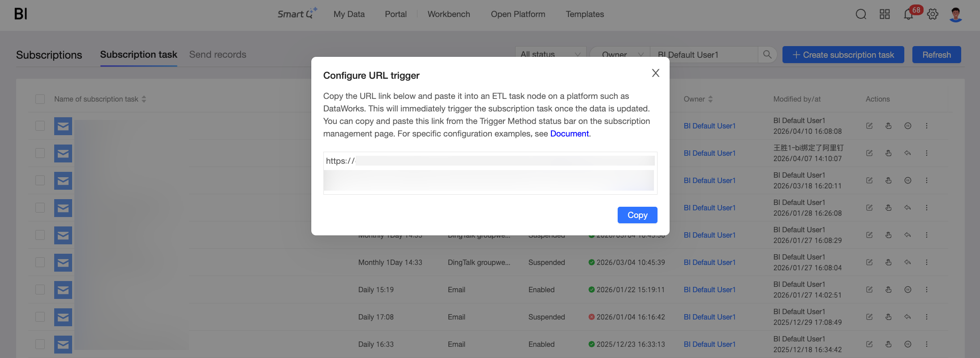Check the Daily 15:19 row
The width and height of the screenshot is (980, 358).
pyautogui.click(x=40, y=290)
